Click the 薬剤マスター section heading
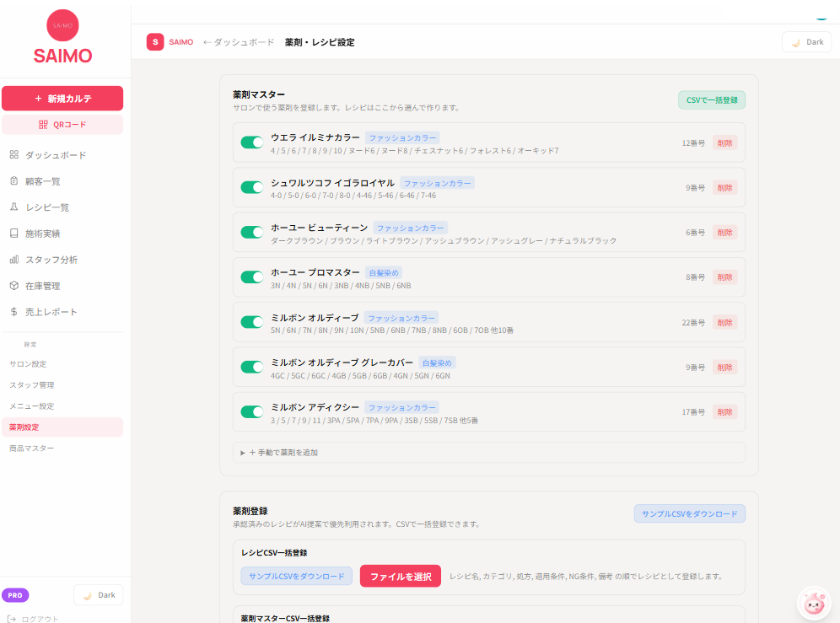 [x=259, y=94]
